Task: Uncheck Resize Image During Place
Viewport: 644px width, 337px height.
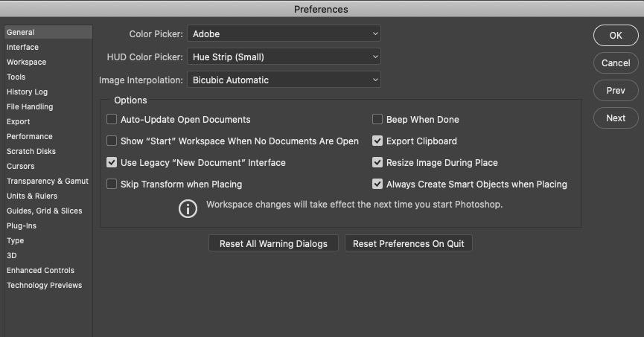Action: coord(377,162)
